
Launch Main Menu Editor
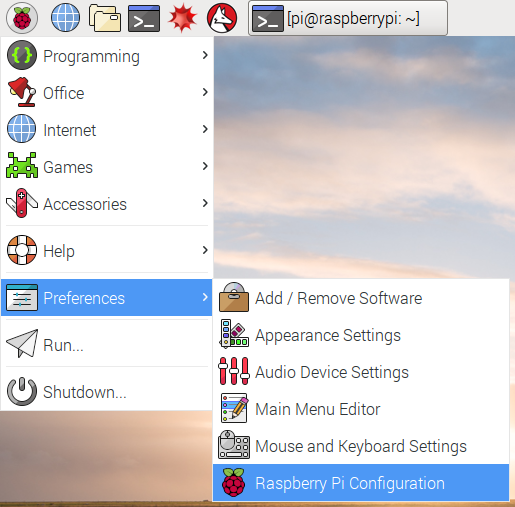361,408
